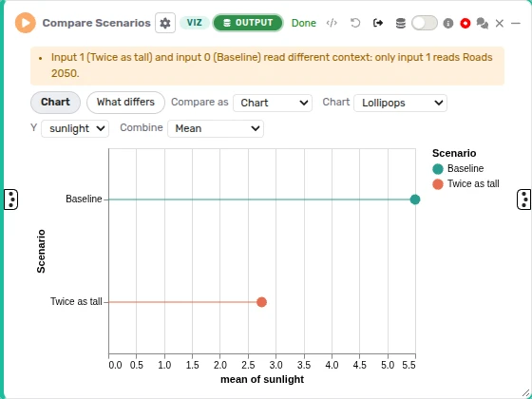This screenshot has height=399, width=532.
Task: Click the Baseline legend color swatch
Action: pos(438,169)
